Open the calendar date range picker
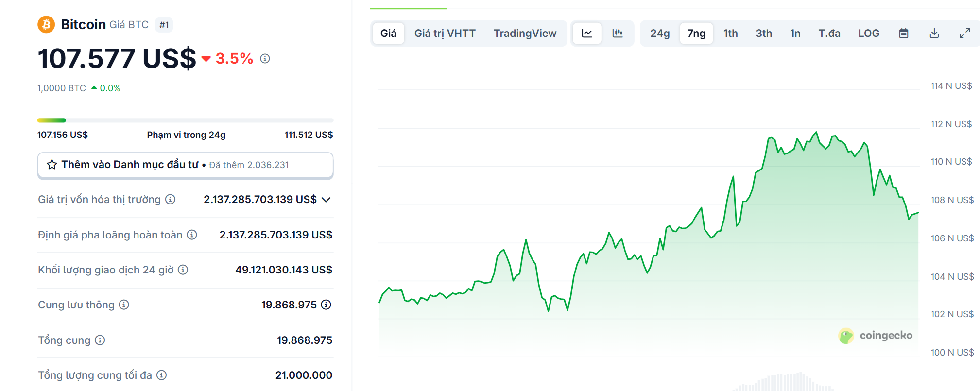Screen dimensions: 980x391 point(904,33)
